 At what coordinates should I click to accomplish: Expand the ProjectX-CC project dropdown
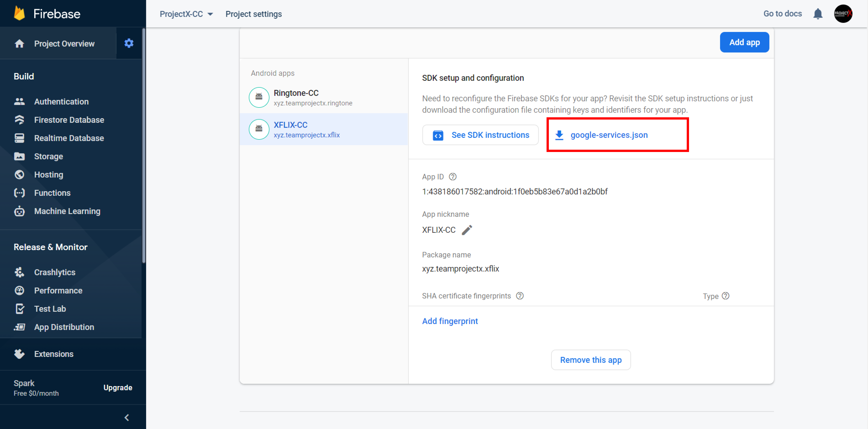186,14
